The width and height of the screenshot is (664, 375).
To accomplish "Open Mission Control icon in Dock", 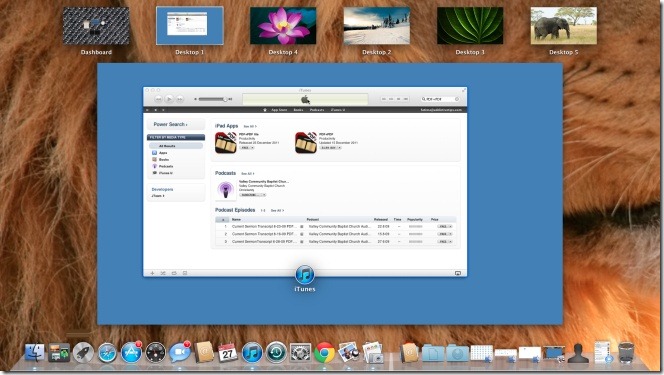I will tap(59, 353).
